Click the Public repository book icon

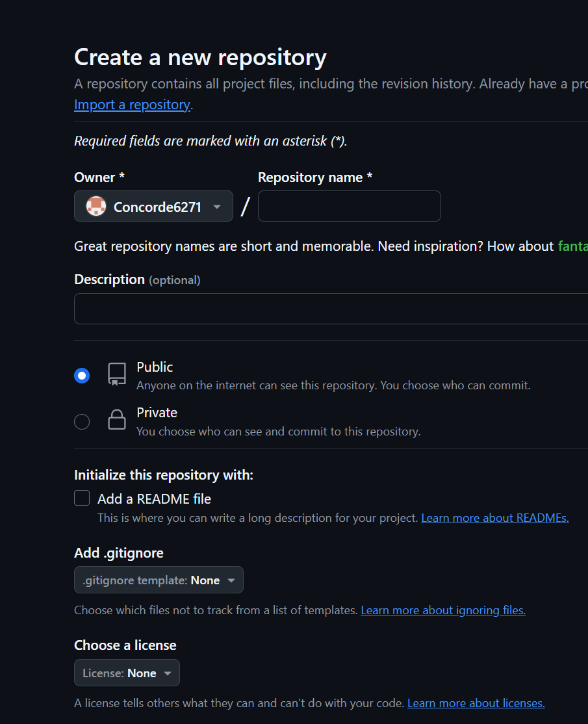coord(117,374)
